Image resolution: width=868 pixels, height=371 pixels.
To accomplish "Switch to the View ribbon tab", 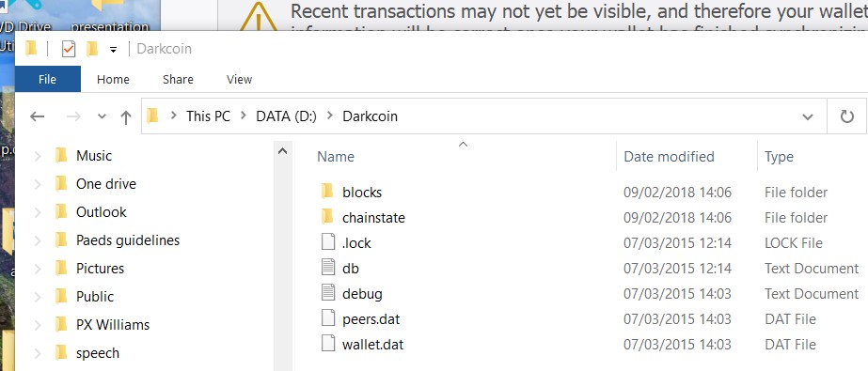I will coord(239,79).
